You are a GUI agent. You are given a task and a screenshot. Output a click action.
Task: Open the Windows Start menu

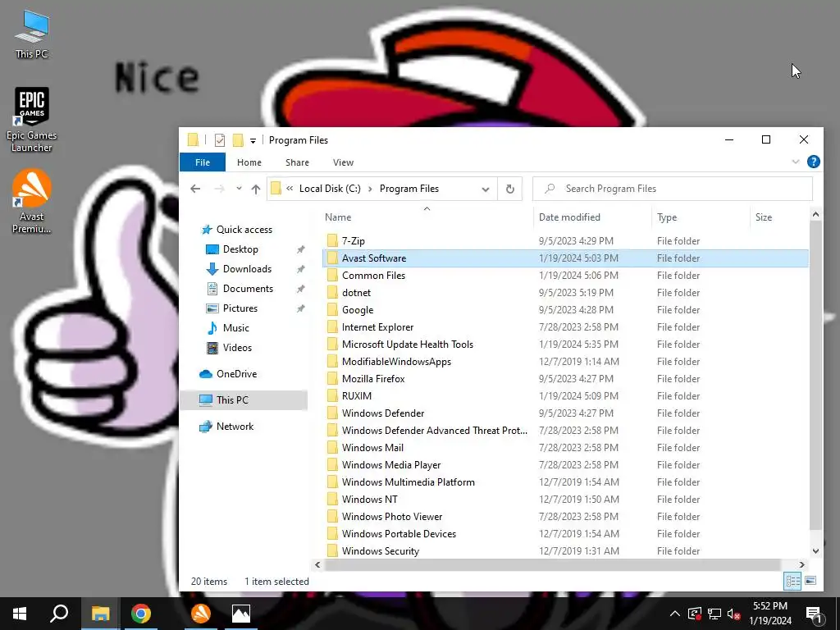[20, 614]
